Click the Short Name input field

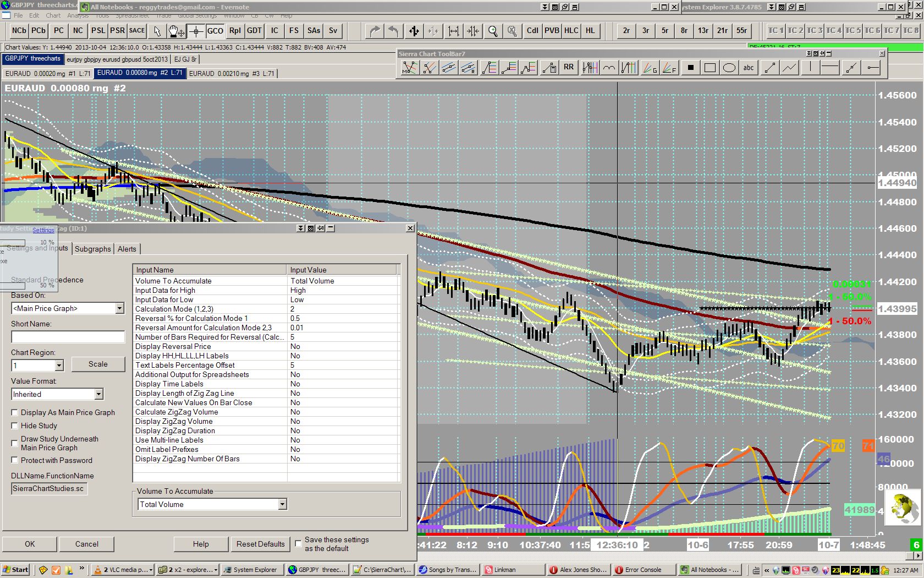coord(68,337)
